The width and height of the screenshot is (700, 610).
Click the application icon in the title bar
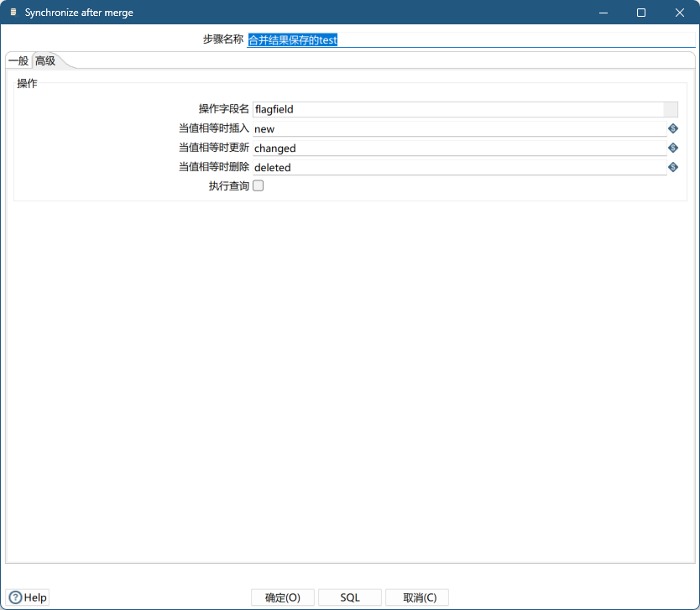(x=13, y=13)
